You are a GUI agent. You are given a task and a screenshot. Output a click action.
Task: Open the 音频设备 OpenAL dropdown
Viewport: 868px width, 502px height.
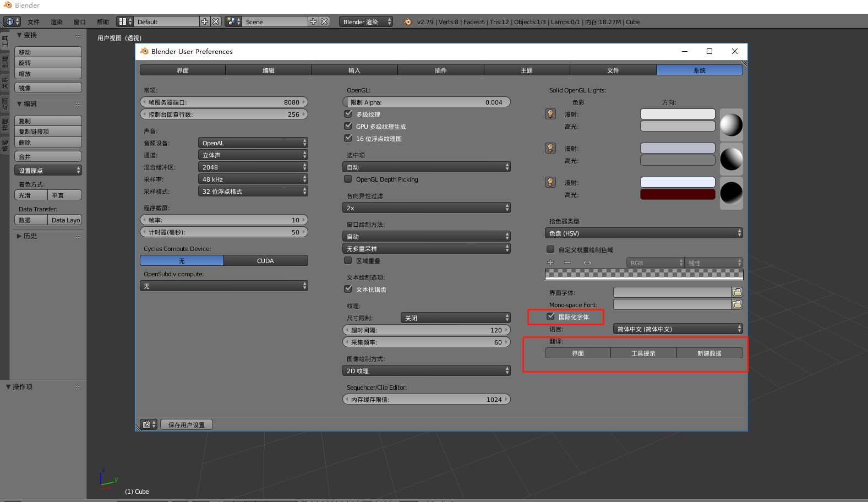(253, 143)
